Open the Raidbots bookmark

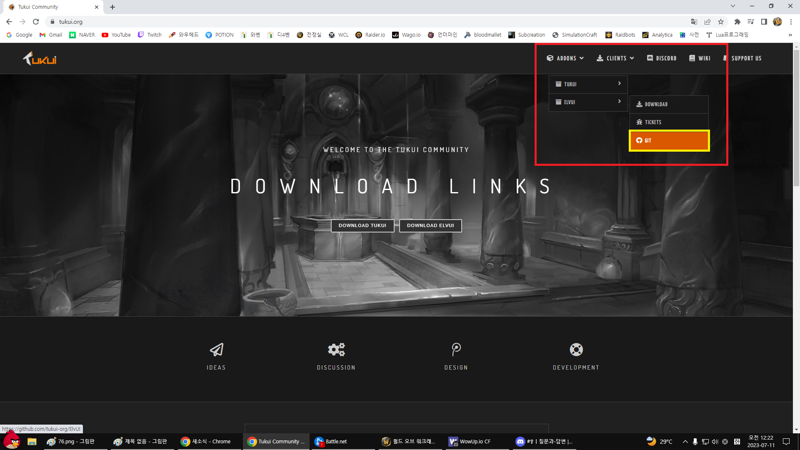[x=620, y=35]
